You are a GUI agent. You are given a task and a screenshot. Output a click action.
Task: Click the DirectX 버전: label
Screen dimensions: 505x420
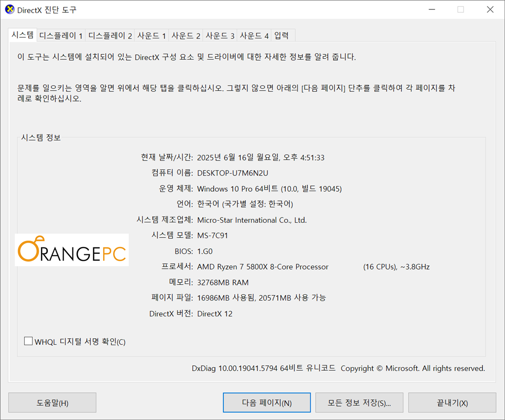(171, 314)
